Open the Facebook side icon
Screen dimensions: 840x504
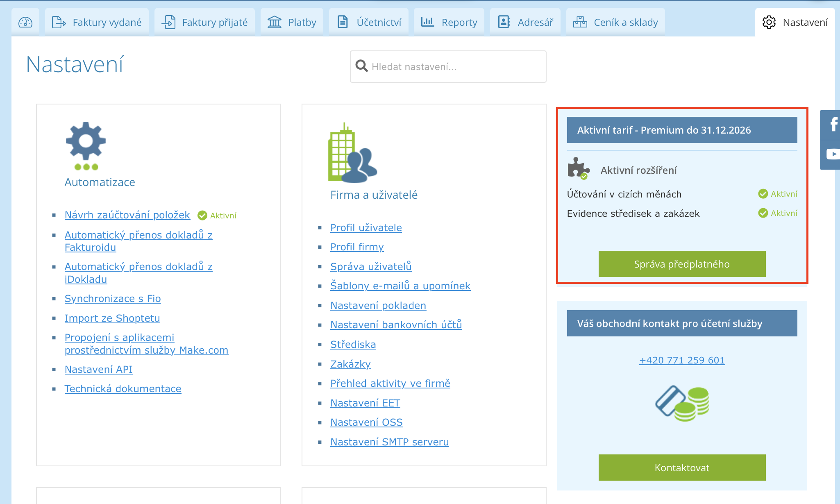832,124
